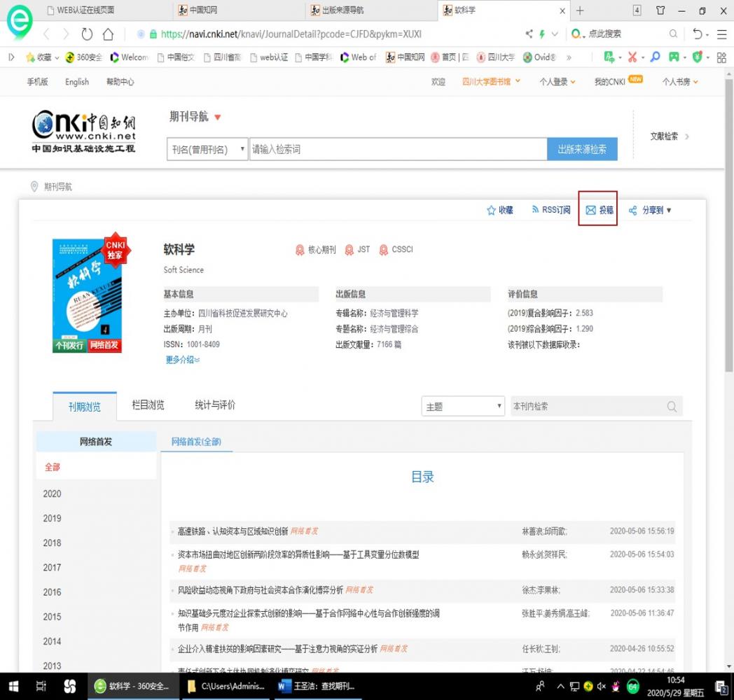
Task: Open the 主题 dropdown for in-journal search
Action: click(463, 406)
